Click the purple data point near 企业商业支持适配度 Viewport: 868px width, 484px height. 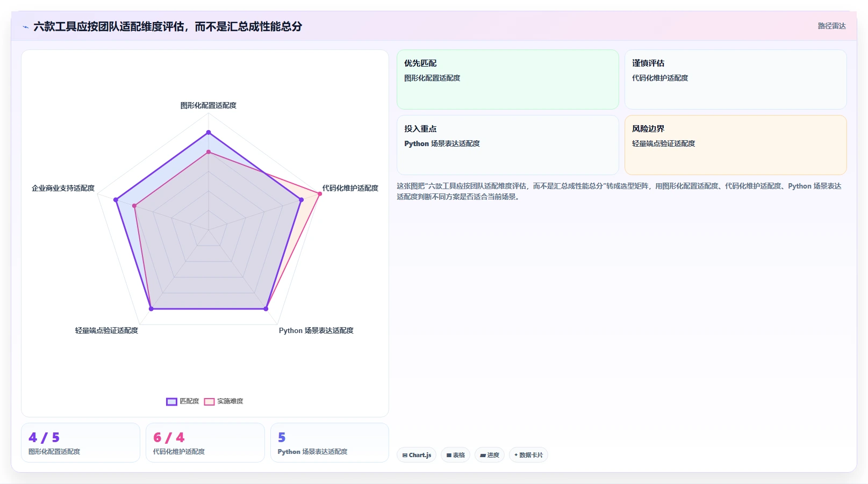click(x=116, y=200)
